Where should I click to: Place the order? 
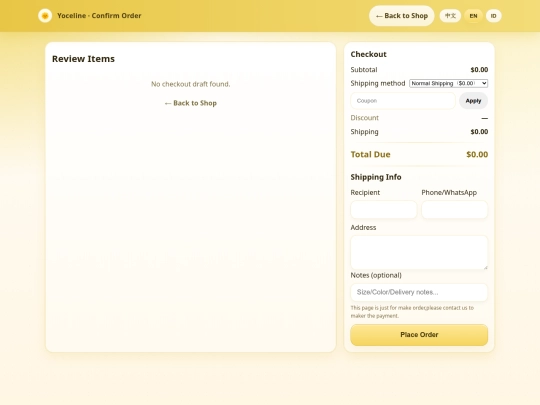419,335
